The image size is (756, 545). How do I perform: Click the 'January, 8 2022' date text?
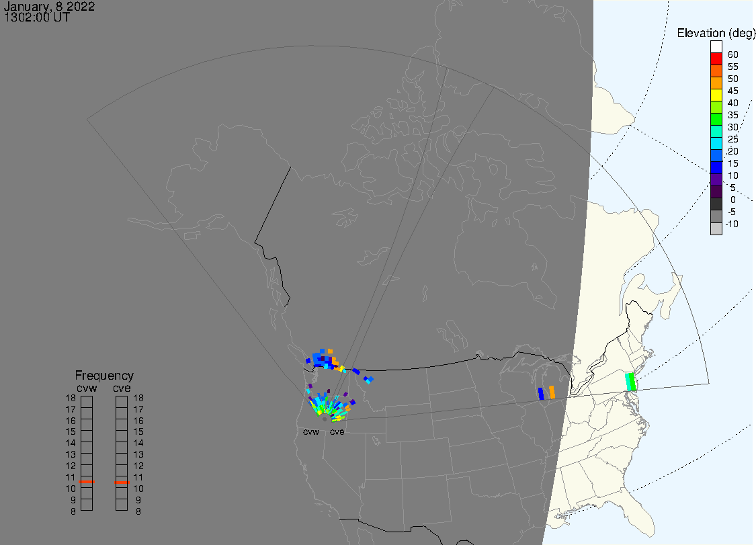(x=50, y=7)
